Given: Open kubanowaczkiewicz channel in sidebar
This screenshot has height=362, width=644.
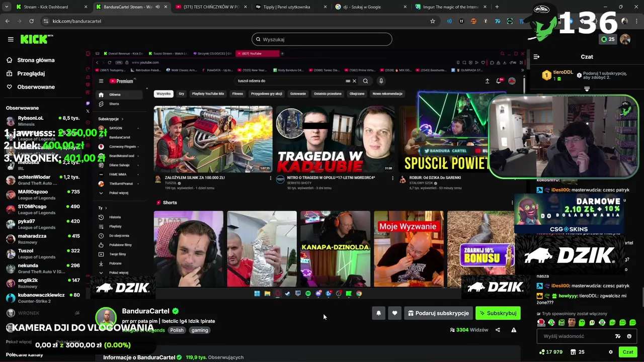Looking at the screenshot, I should pos(42,298).
